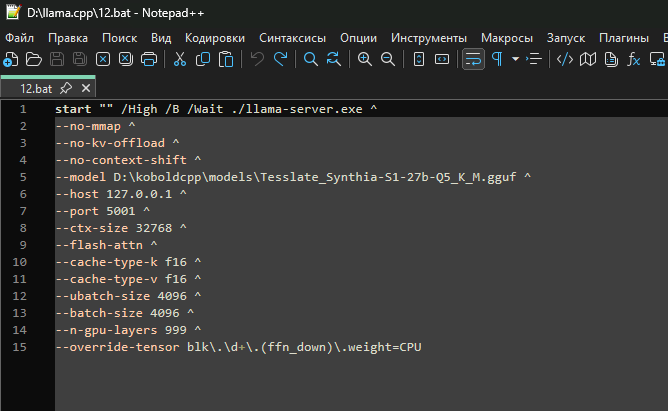Toggle word wrap in the toolbar

pyautogui.click(x=472, y=59)
